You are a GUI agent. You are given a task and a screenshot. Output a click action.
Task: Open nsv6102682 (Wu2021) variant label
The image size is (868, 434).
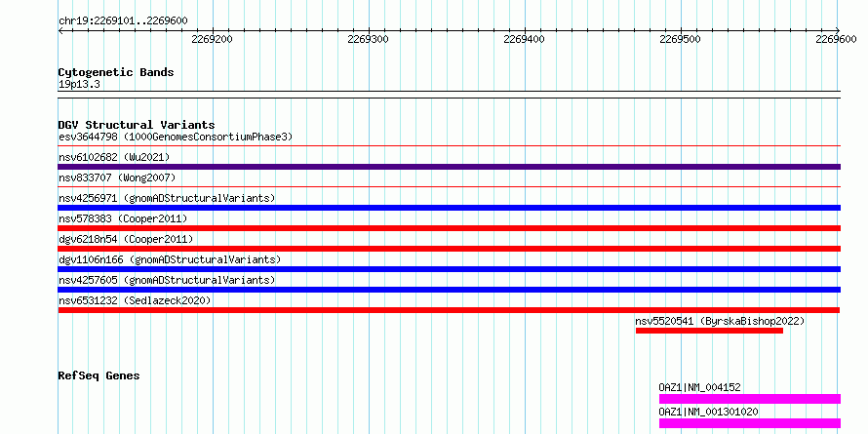(114, 157)
